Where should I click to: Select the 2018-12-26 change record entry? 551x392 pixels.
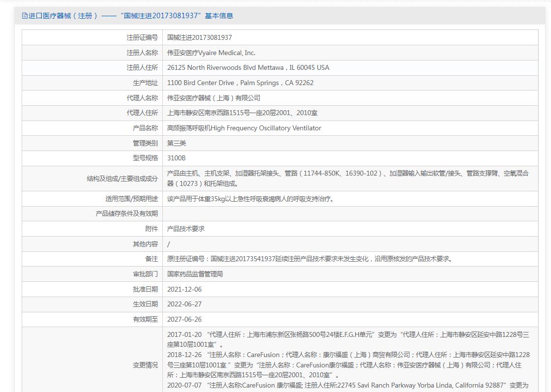tap(349, 365)
